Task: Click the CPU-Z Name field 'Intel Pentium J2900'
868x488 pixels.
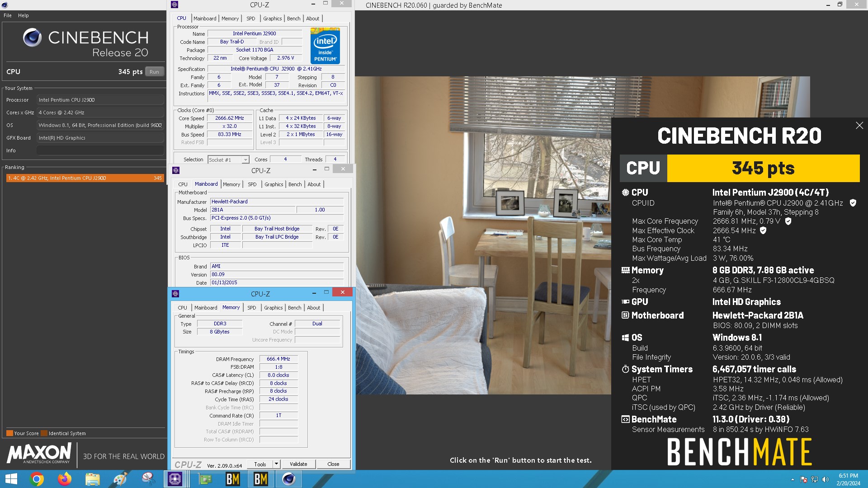Action: 255,33
